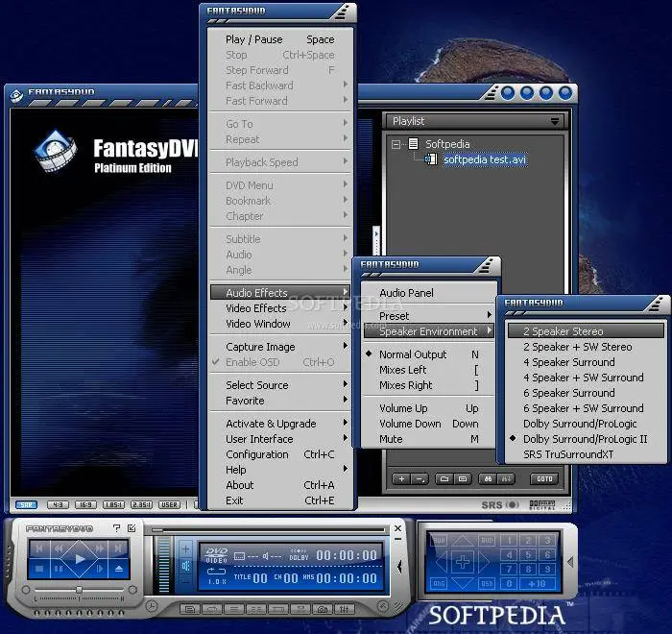Select Dolby Surround/ProLogic II speaker mode
Viewport: 672px width, 634px height.
pos(585,439)
